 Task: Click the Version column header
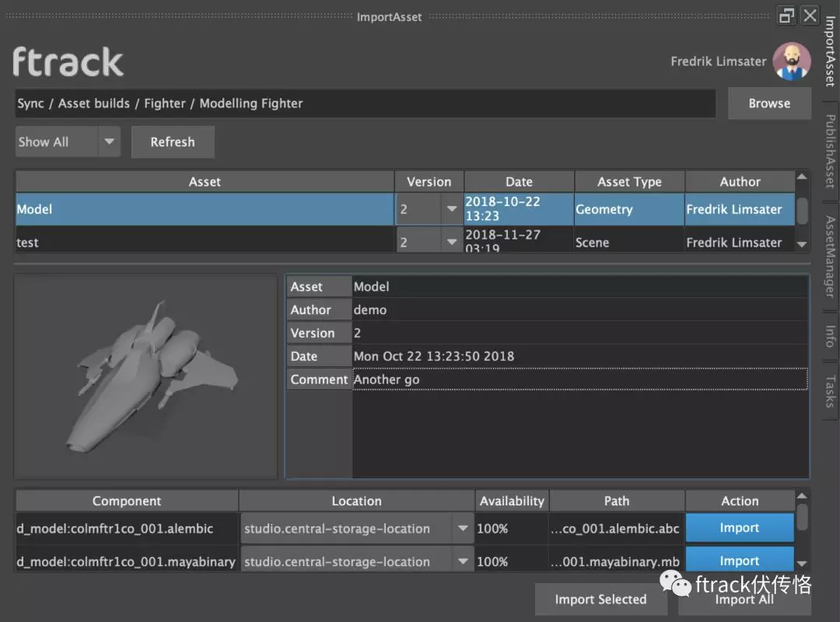429,182
